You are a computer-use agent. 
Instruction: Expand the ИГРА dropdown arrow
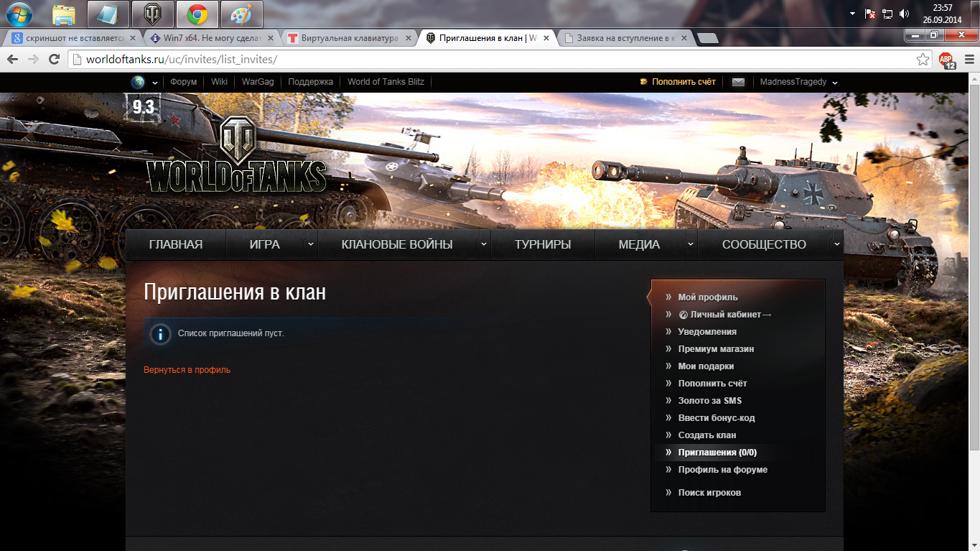311,244
